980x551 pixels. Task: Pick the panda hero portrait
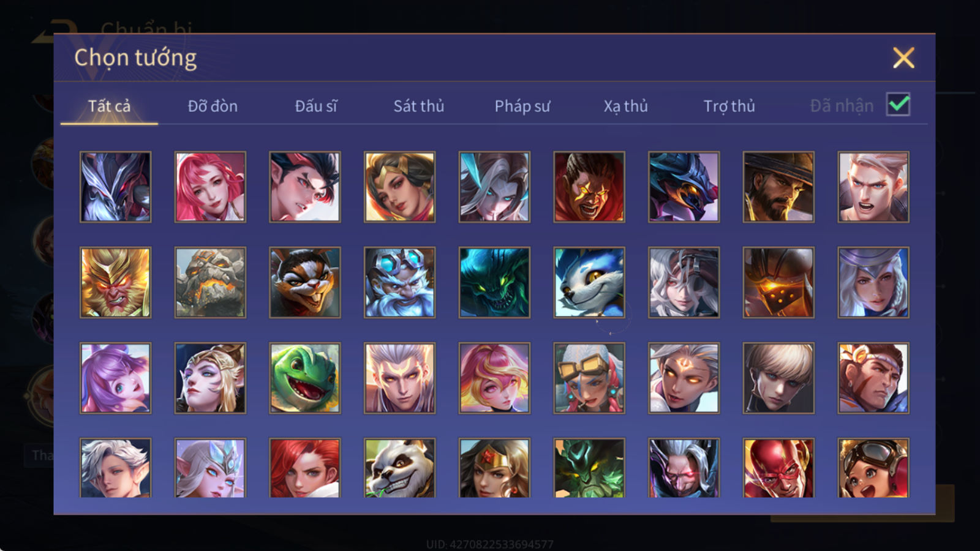(x=399, y=468)
